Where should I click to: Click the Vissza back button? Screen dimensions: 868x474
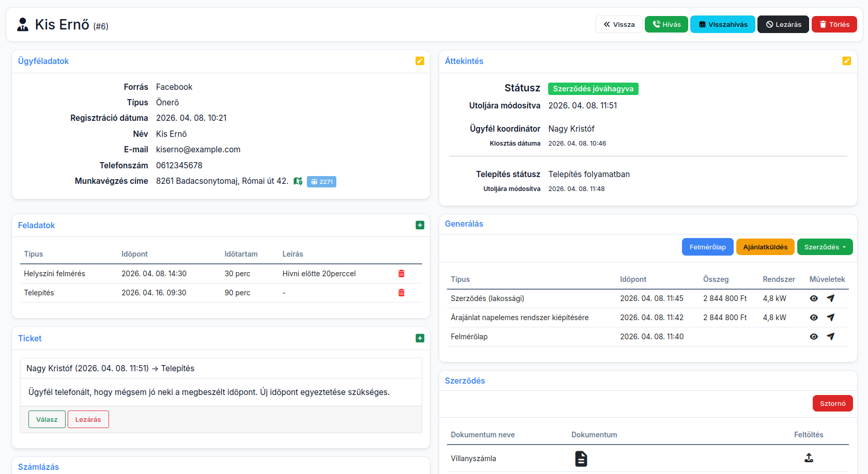coord(618,24)
